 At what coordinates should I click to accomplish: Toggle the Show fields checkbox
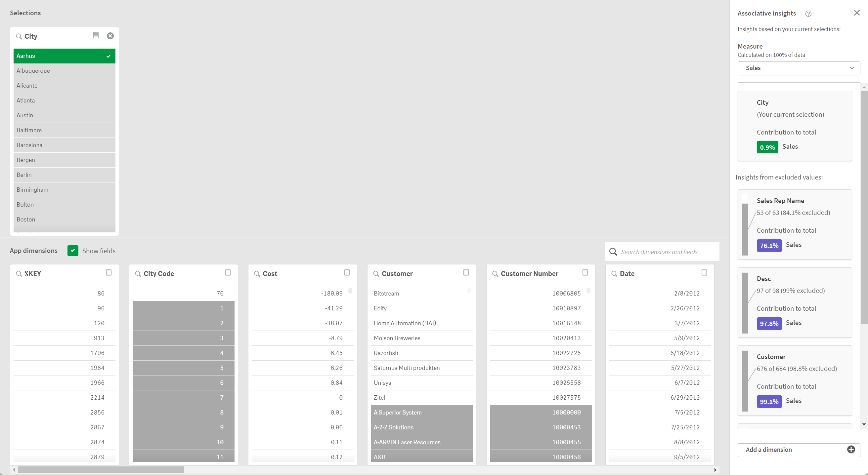[x=73, y=251]
